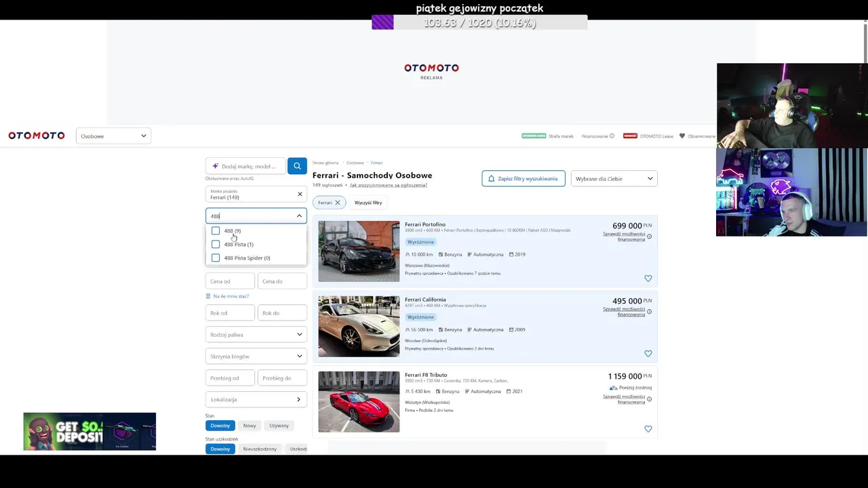Check the 488 Pista Spider (0) checkbox
868x488 pixels.
216,258
